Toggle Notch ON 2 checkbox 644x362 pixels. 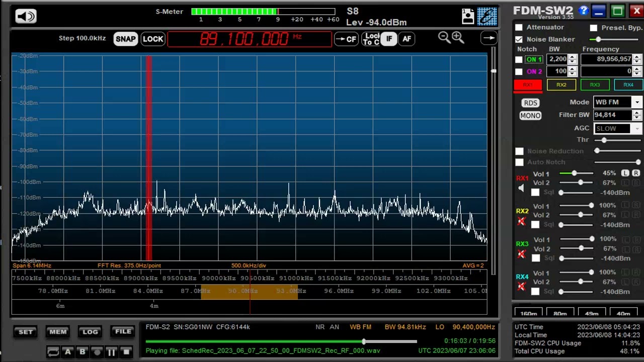[519, 71]
